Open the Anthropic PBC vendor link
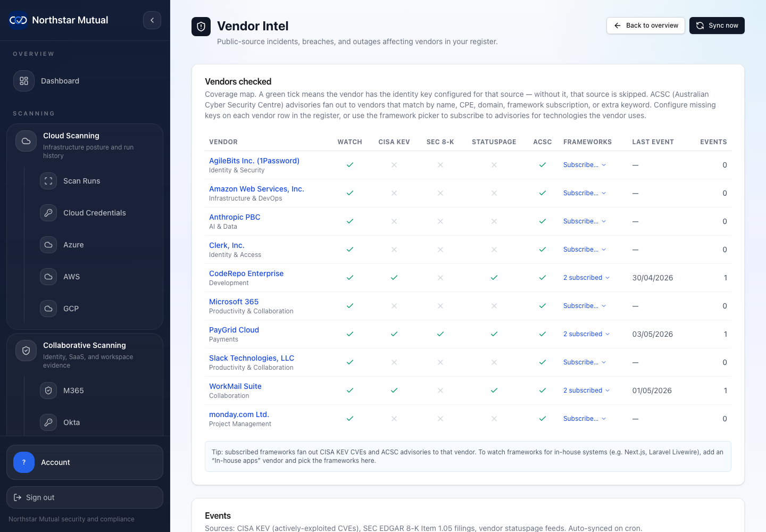Screen dimensions: 766x532 (235, 217)
